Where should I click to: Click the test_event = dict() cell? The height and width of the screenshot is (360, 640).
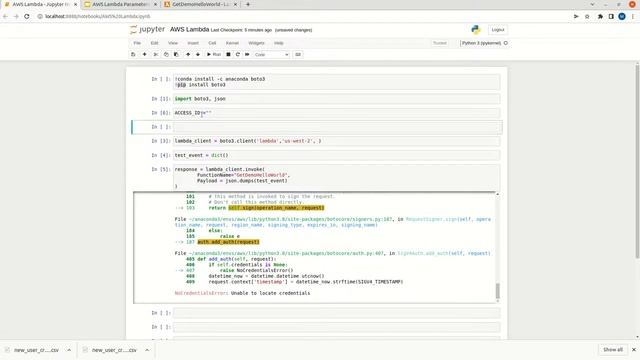[336, 156]
